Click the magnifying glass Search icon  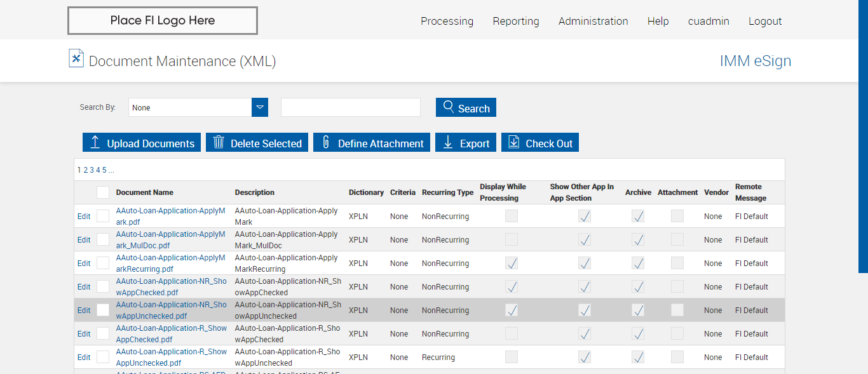(449, 107)
